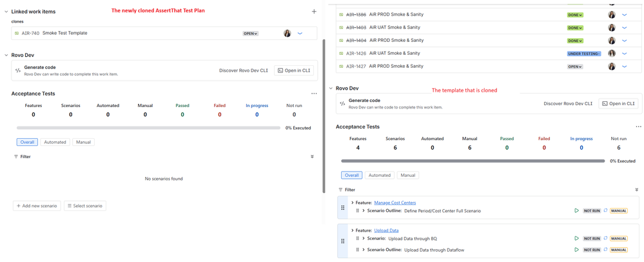Click Open in CLI in right panel
The width and height of the screenshot is (644, 262).
[x=618, y=104]
